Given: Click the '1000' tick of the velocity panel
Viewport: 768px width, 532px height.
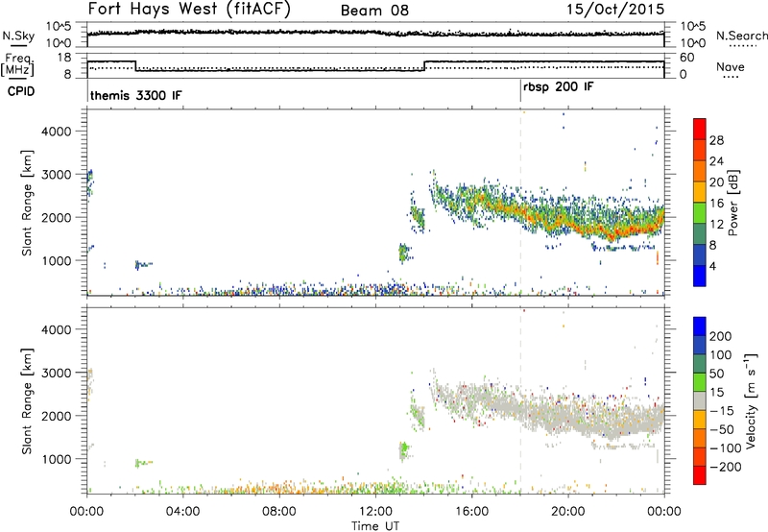Looking at the screenshot, I should pyautogui.click(x=56, y=459).
